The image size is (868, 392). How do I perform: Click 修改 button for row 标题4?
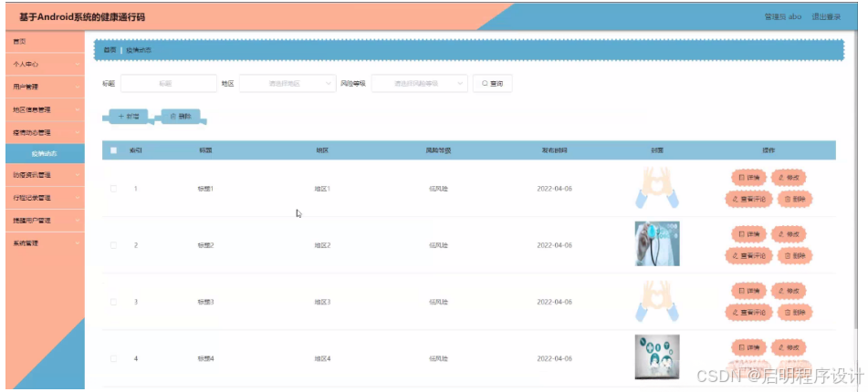pyautogui.click(x=789, y=347)
